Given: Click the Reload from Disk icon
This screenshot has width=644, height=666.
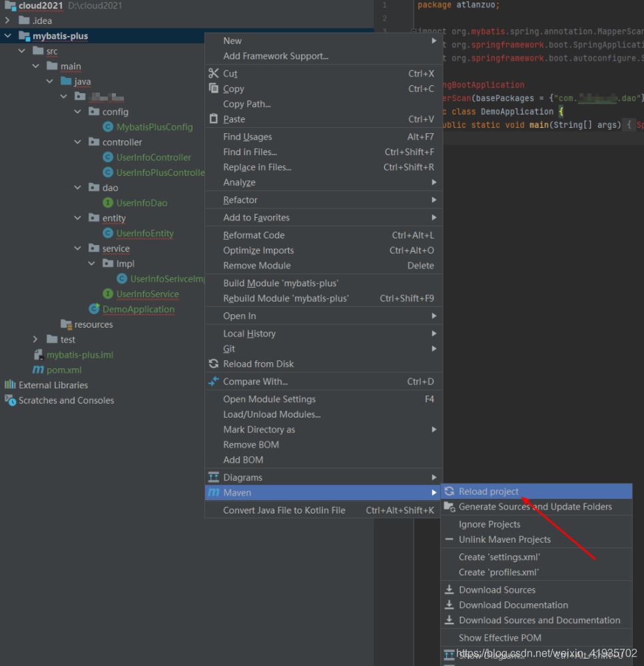Looking at the screenshot, I should (x=214, y=364).
